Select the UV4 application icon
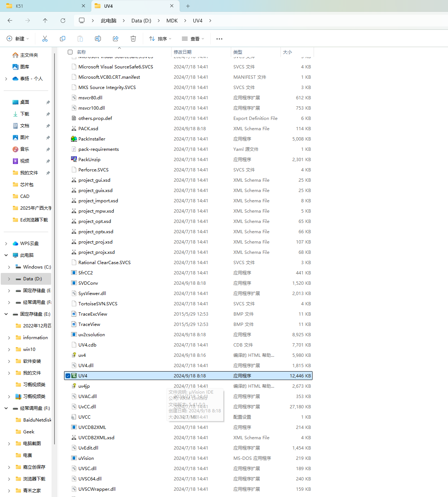Image resolution: width=448 pixels, height=497 pixels. tap(74, 376)
